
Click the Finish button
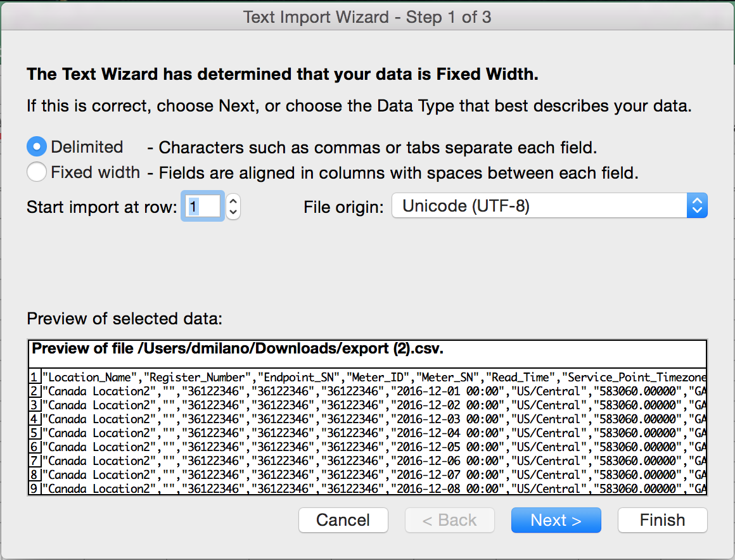pos(662,520)
